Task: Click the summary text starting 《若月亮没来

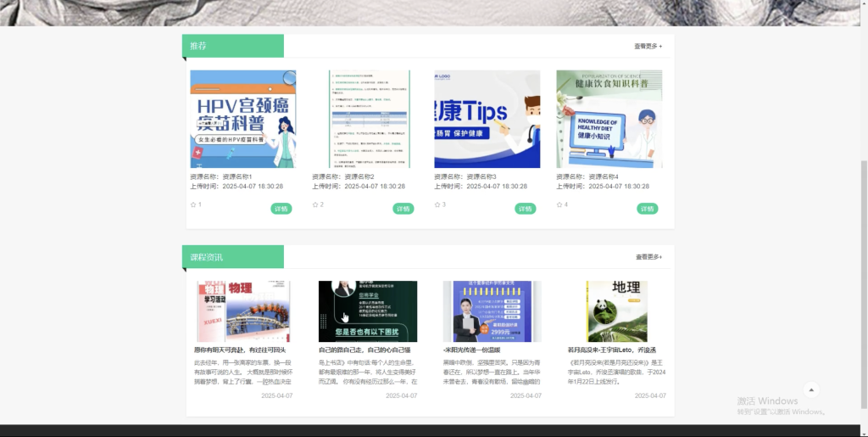Action: pyautogui.click(x=617, y=373)
